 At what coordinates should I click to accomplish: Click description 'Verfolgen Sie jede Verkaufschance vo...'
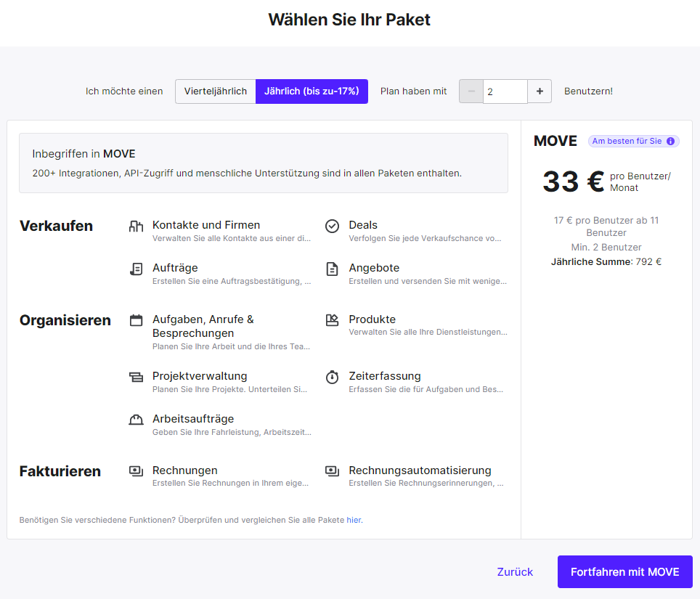click(425, 238)
